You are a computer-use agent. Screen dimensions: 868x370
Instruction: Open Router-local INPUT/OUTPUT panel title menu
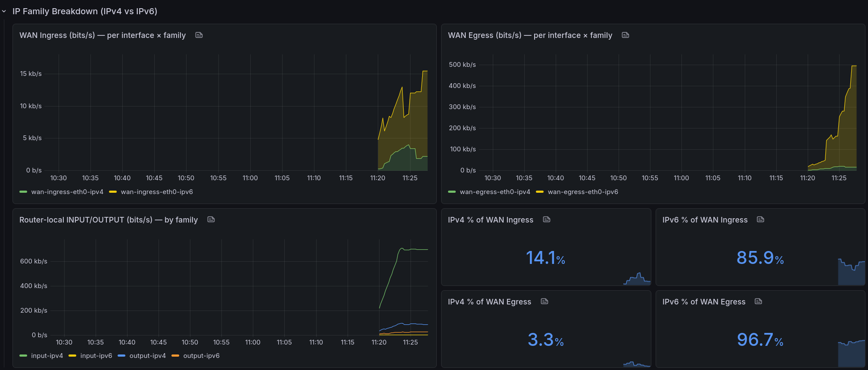click(109, 220)
